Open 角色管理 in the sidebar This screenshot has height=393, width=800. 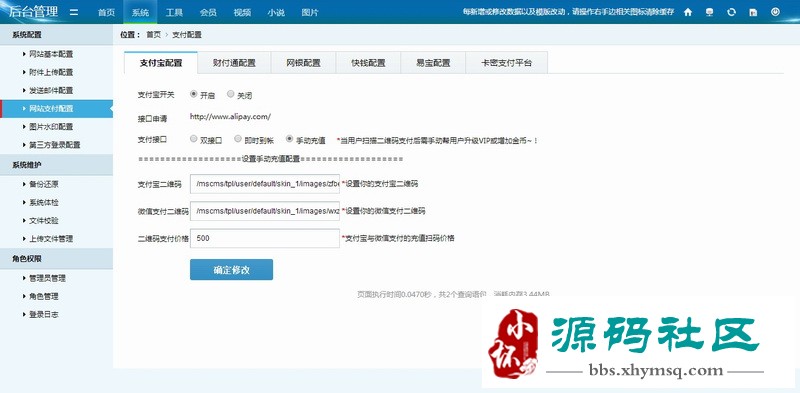(x=44, y=296)
